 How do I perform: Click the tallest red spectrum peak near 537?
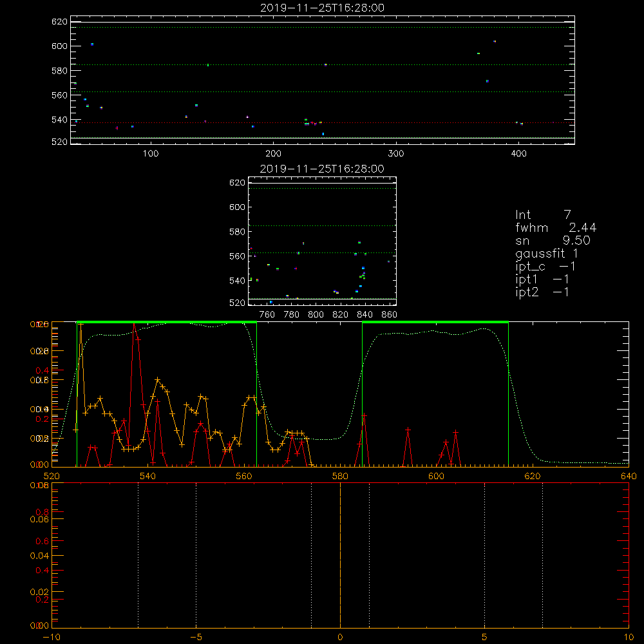(x=134, y=325)
